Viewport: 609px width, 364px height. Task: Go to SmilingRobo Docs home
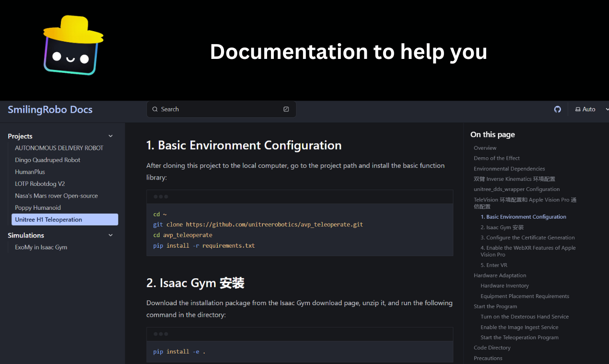50,109
